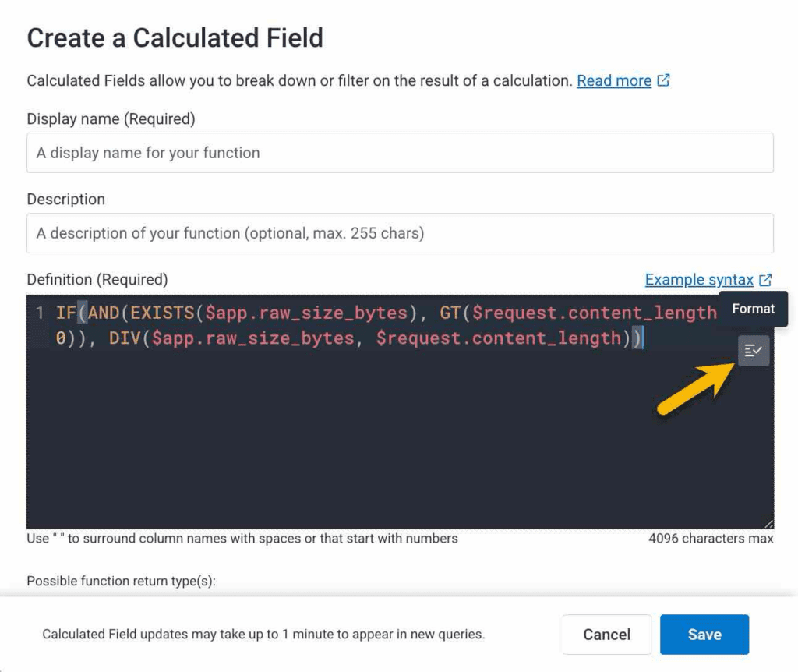The image size is (798, 672).
Task: Click $request.content_length inside the DIV call
Action: pyautogui.click(x=497, y=338)
